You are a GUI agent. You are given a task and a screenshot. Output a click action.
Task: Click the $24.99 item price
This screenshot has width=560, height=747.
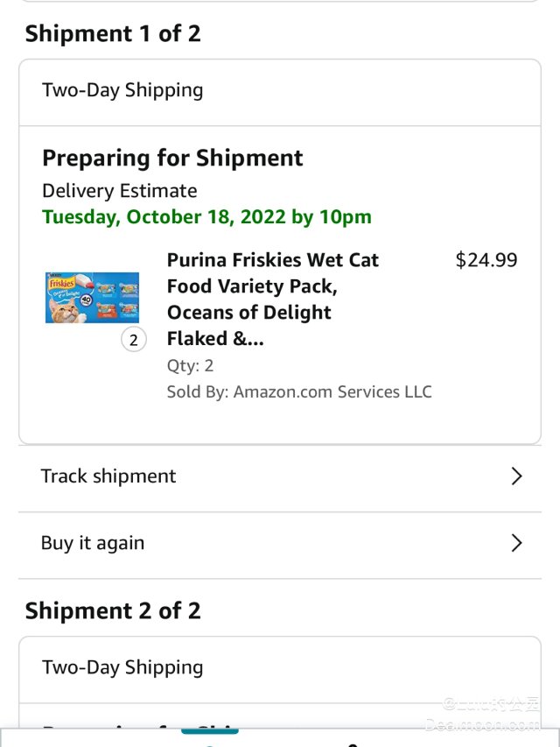(486, 260)
